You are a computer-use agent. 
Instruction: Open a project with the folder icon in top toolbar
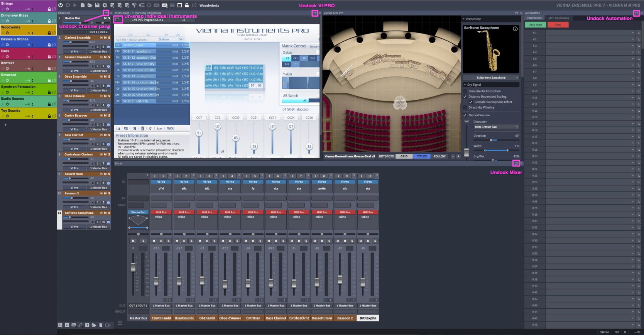tap(90, 5)
